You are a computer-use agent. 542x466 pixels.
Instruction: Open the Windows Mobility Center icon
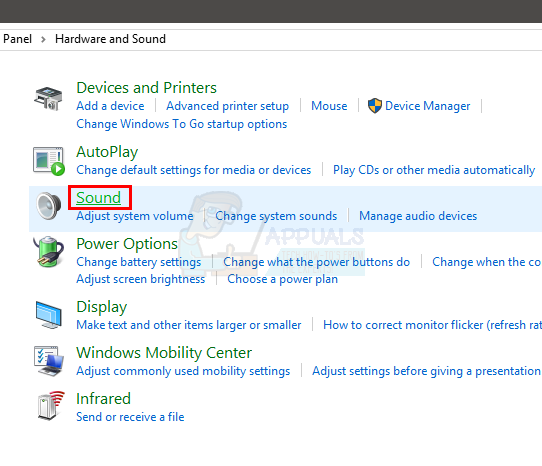click(x=49, y=361)
